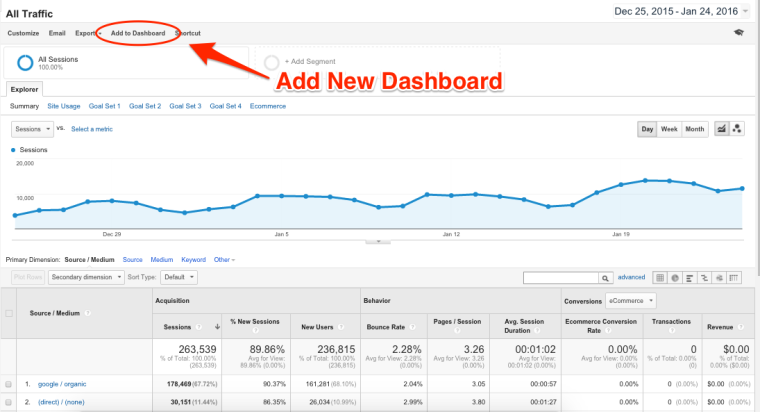Switch to motion chart view icon
The image size is (760, 412).
point(738,129)
